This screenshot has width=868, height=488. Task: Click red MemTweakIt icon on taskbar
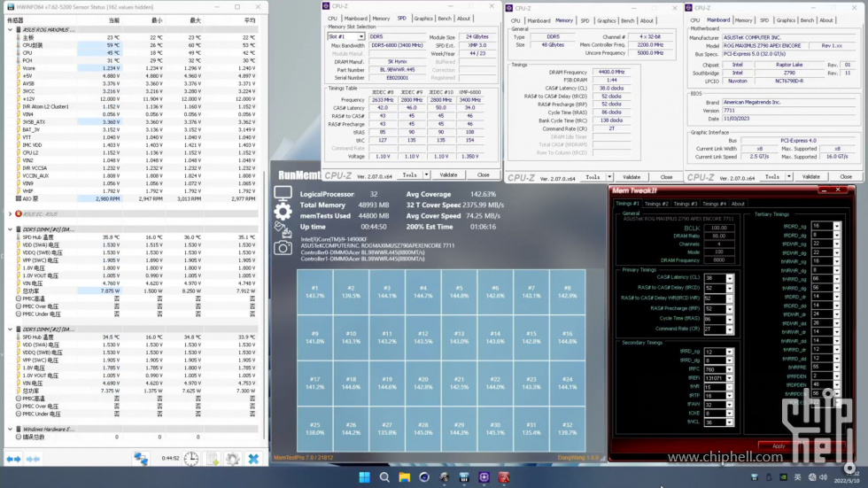coord(504,477)
